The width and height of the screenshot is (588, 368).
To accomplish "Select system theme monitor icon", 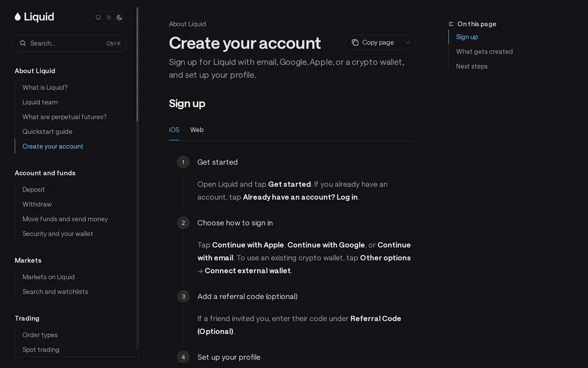I will 98,17.
